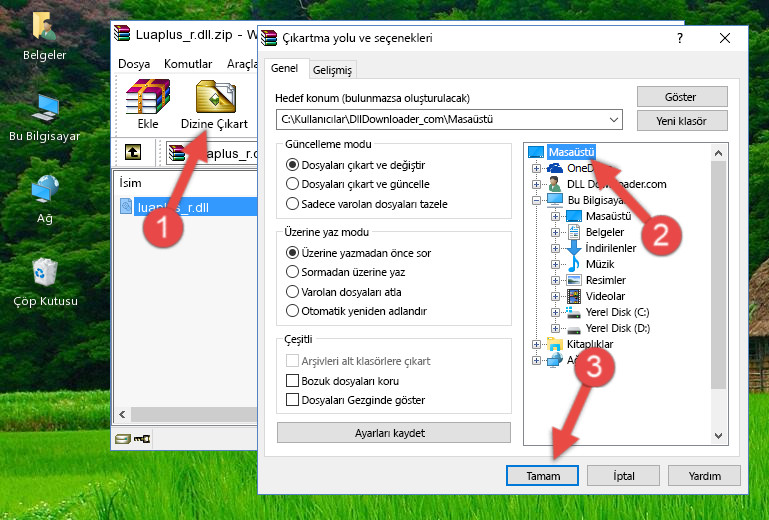Image resolution: width=769 pixels, height=520 pixels.
Task: Open the Komutlar menu in WinRAR
Action: (x=188, y=64)
